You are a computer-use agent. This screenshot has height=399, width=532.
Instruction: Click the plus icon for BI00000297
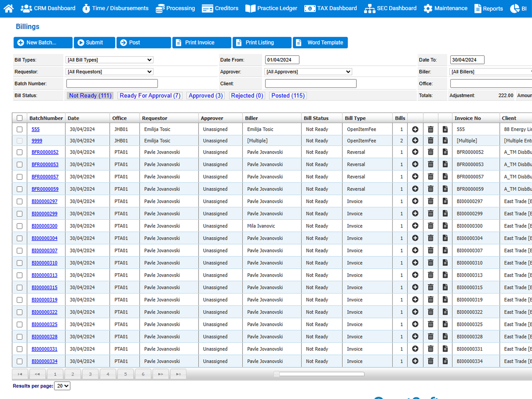[415, 201]
